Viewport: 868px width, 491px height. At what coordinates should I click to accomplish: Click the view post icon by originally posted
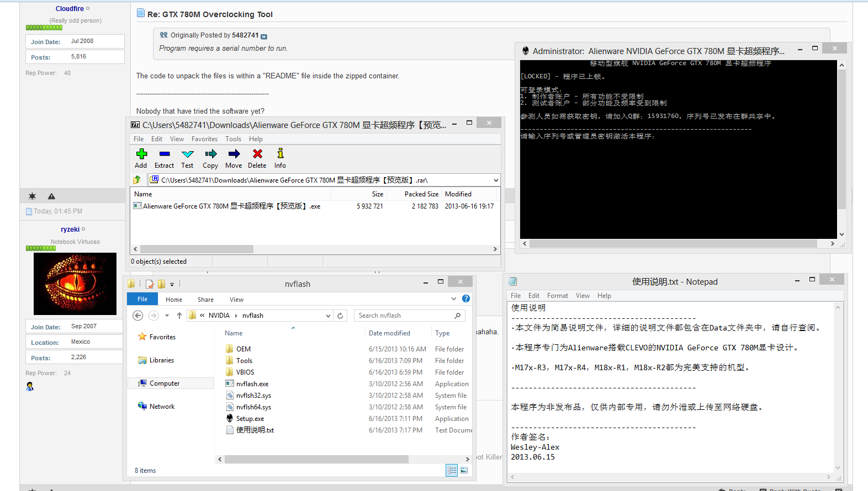[x=264, y=36]
